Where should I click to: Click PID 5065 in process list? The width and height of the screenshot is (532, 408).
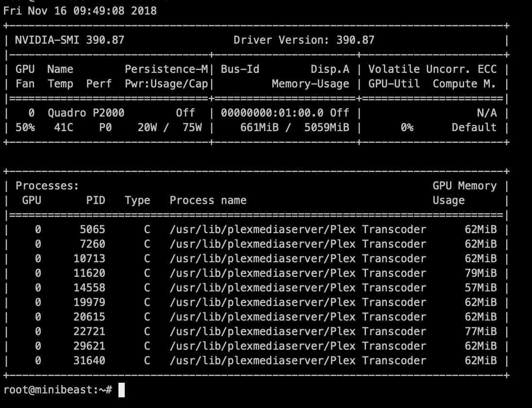(x=93, y=229)
